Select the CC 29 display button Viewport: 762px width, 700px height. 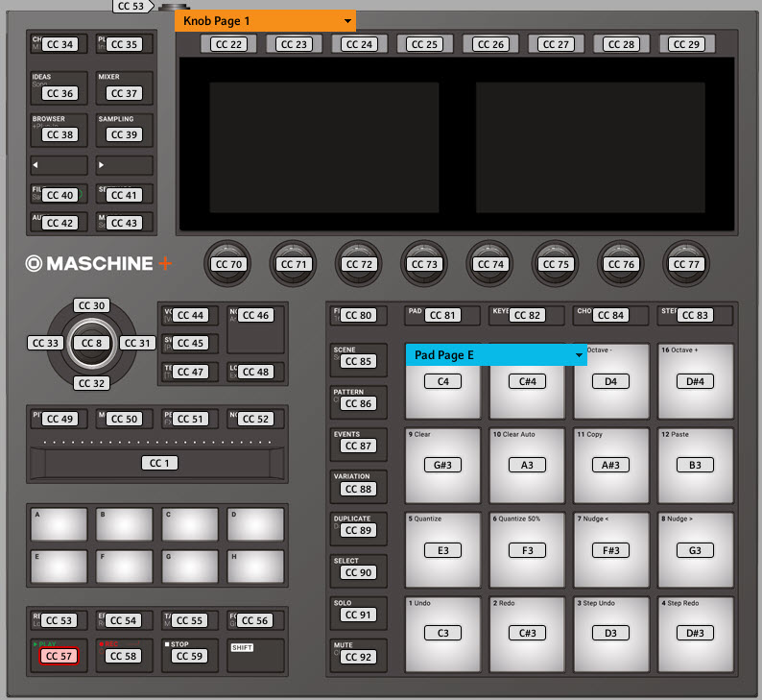686,44
